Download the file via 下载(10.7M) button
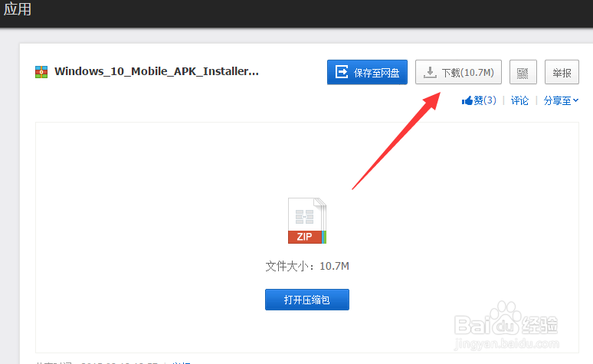593x364 pixels. (458, 72)
